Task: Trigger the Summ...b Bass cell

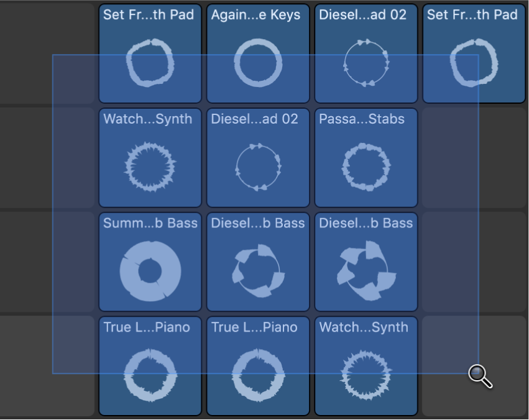Action: coord(149,261)
